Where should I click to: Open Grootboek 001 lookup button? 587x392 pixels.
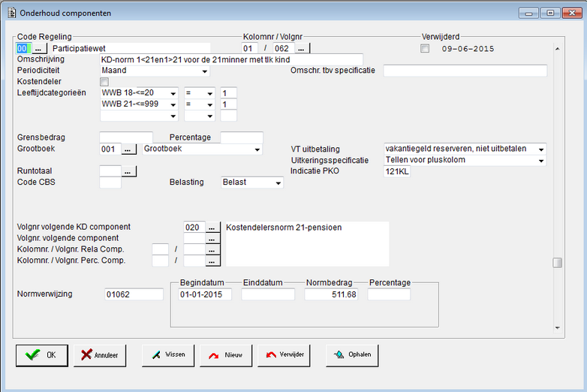click(129, 149)
